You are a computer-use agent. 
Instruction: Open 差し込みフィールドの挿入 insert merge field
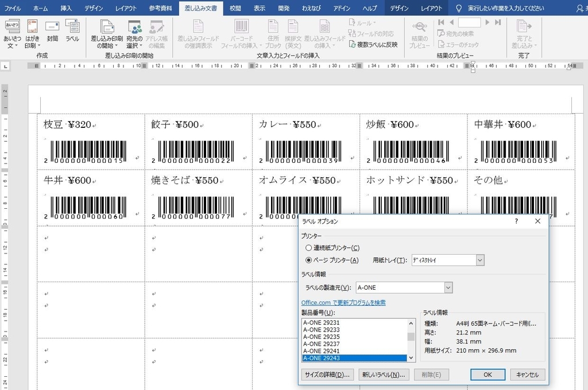point(325,34)
